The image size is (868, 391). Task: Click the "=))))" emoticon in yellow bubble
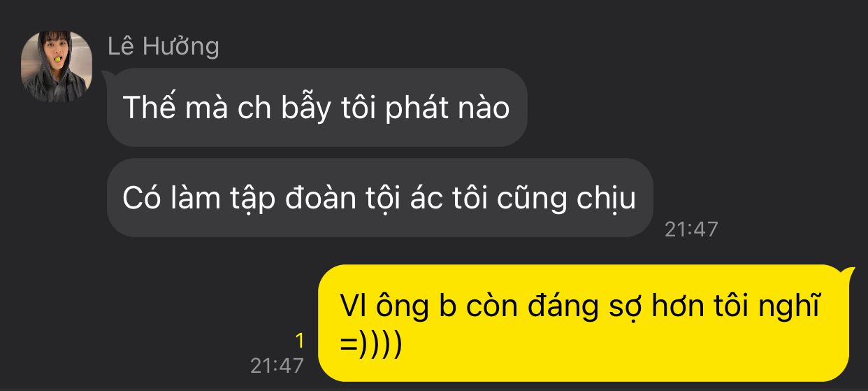[x=371, y=346]
